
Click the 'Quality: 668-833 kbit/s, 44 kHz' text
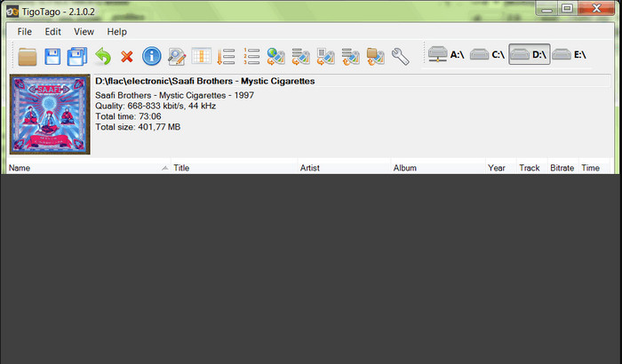click(155, 107)
